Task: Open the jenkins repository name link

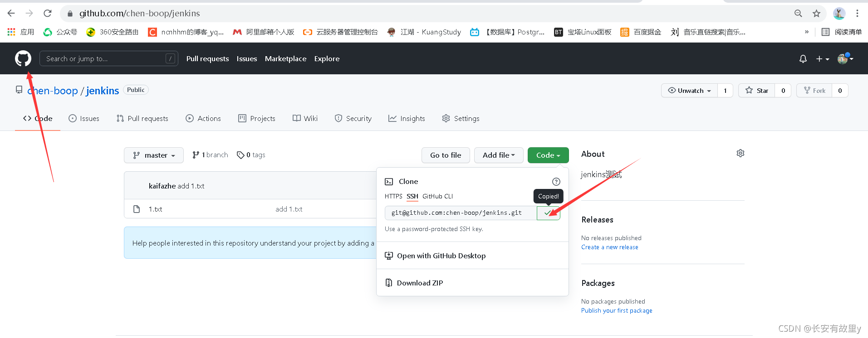Action: (103, 91)
